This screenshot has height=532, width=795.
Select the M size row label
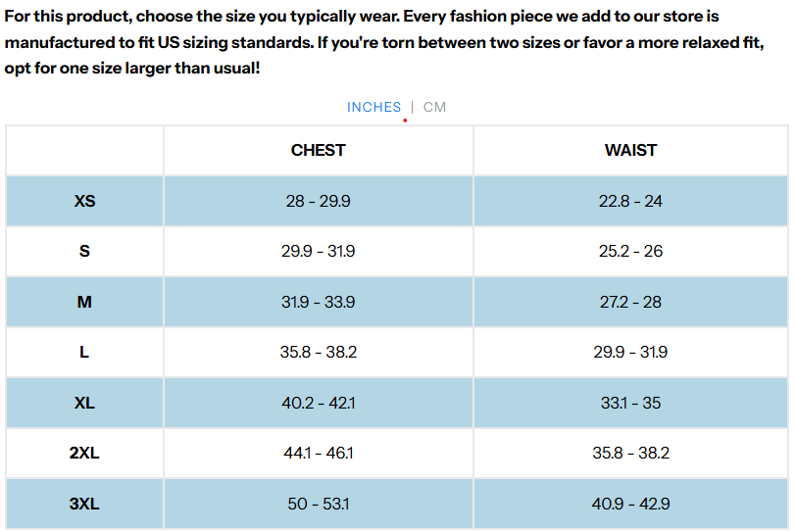coord(84,302)
